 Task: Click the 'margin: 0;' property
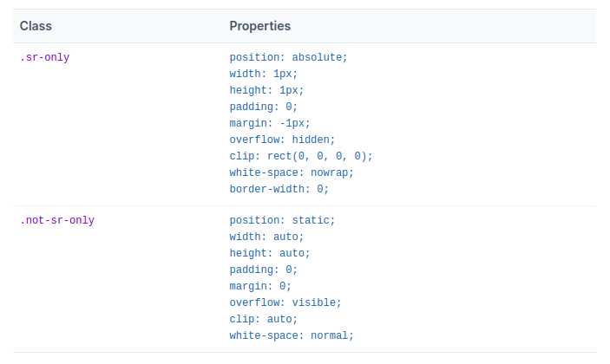click(260, 286)
